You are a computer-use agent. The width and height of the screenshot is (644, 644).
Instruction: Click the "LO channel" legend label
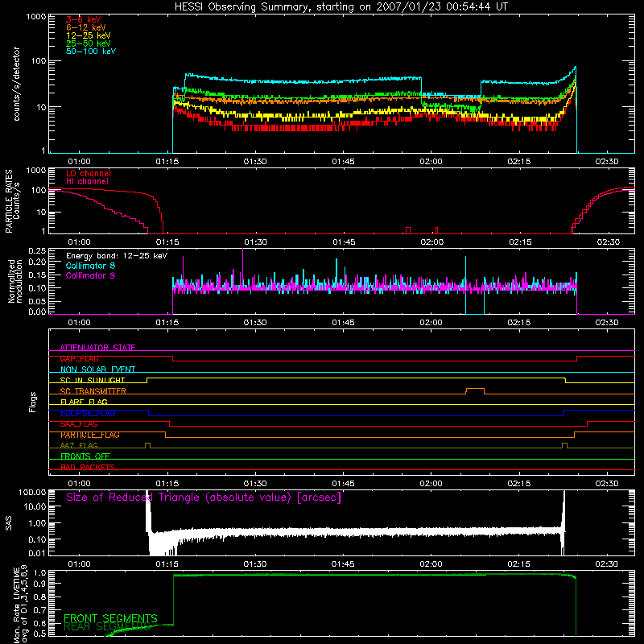click(x=89, y=173)
